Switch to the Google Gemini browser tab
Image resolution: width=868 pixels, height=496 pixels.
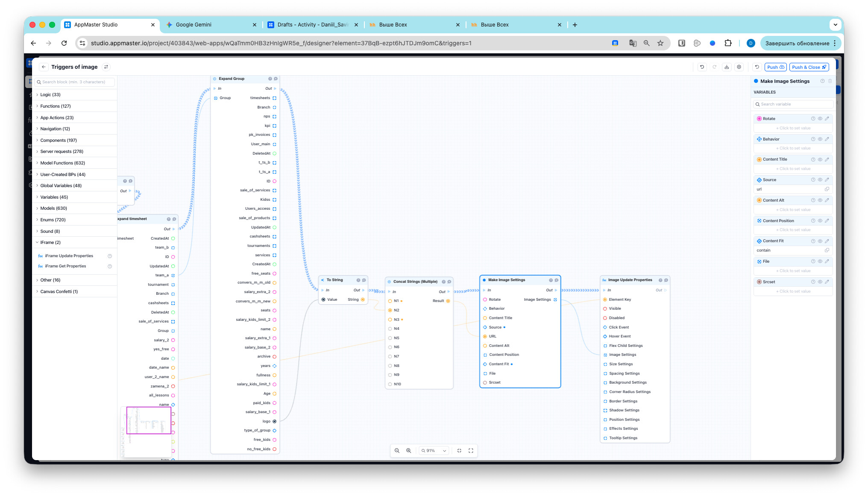194,25
